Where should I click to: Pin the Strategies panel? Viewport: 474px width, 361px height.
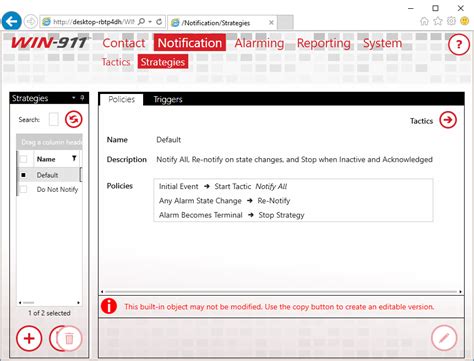pyautogui.click(x=82, y=98)
